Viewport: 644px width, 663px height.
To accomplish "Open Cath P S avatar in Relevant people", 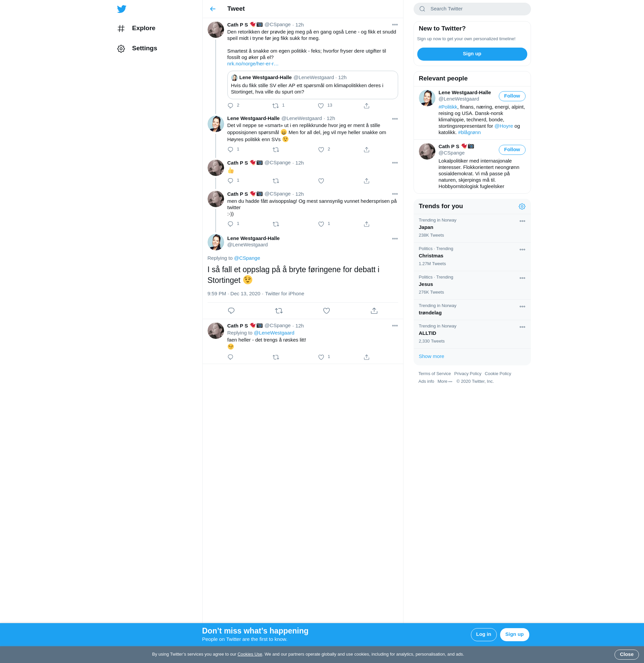I will coord(427,151).
